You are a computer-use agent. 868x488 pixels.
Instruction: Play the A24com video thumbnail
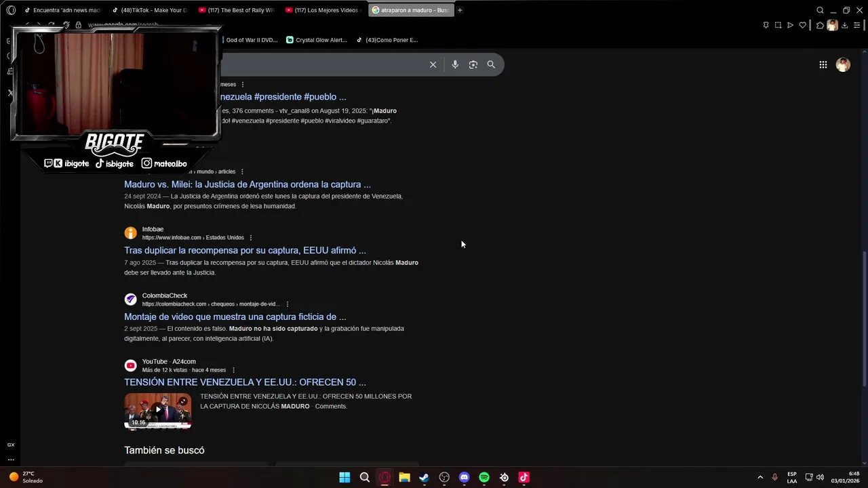pyautogui.click(x=157, y=411)
